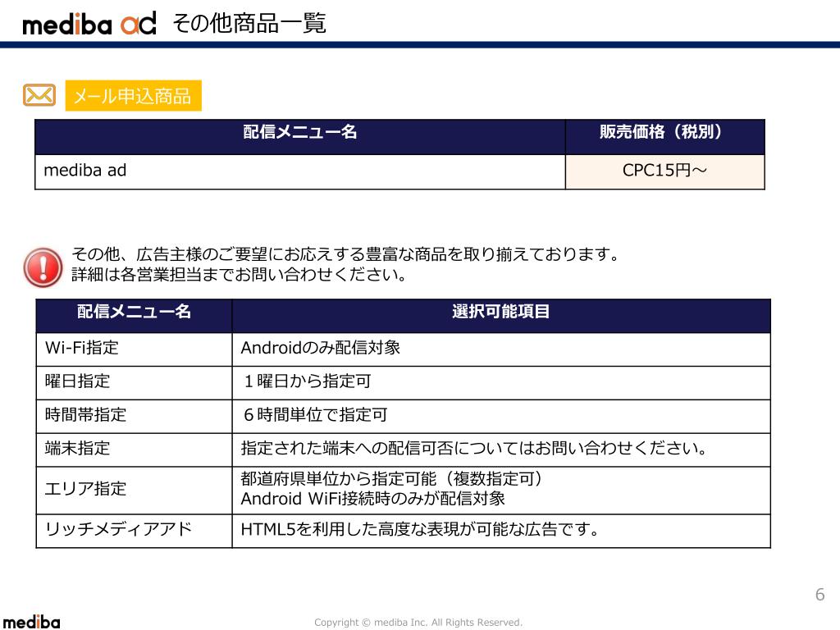The image size is (840, 630).
Task: Select the ６時間単位で指定可 cell
Action: click(x=501, y=416)
